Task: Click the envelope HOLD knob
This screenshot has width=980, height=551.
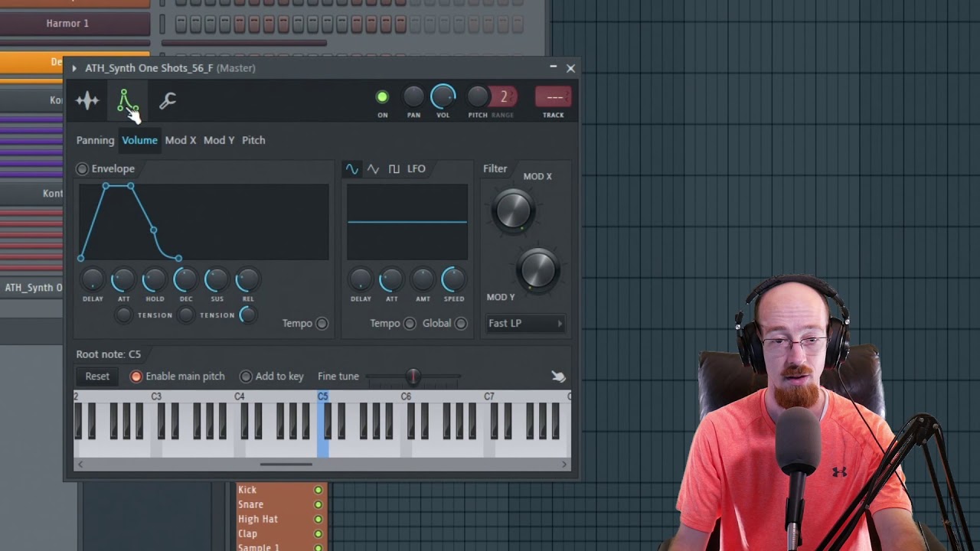Action: 155,280
